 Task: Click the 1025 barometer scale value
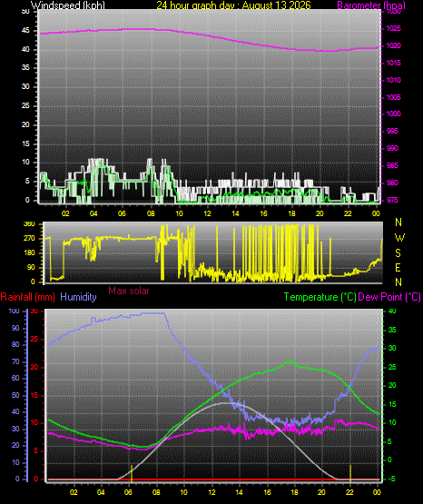393,29
